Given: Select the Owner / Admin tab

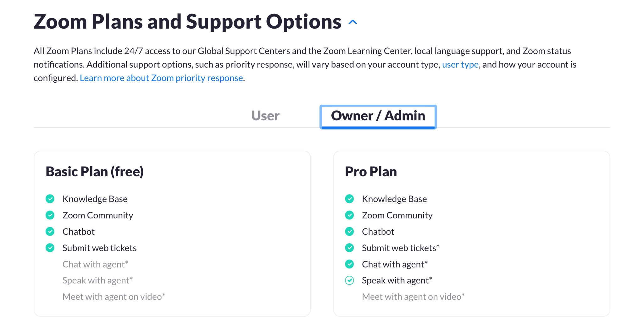Looking at the screenshot, I should pos(378,116).
